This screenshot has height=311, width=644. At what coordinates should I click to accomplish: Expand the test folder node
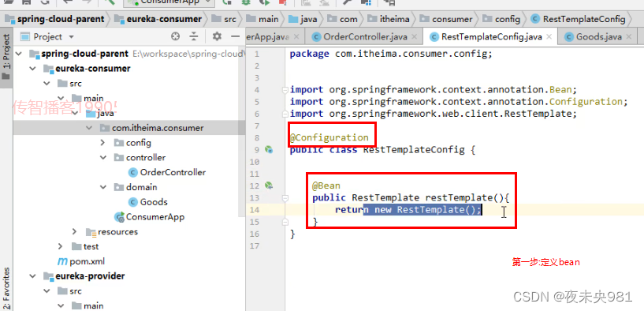(x=61, y=246)
